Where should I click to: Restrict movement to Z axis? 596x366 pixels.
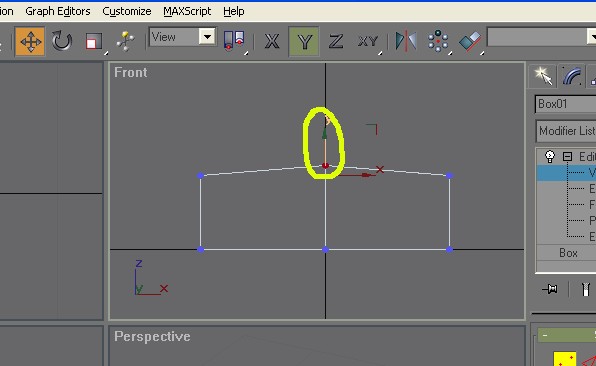coord(336,41)
